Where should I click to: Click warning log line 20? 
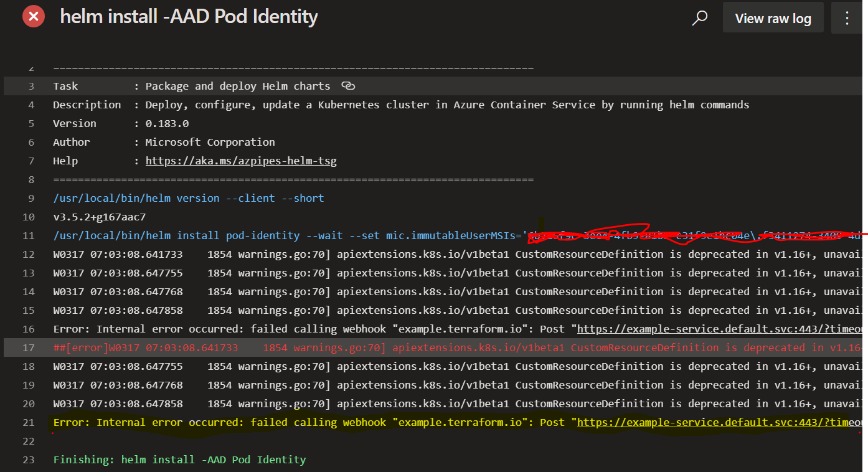pyautogui.click(x=458, y=404)
